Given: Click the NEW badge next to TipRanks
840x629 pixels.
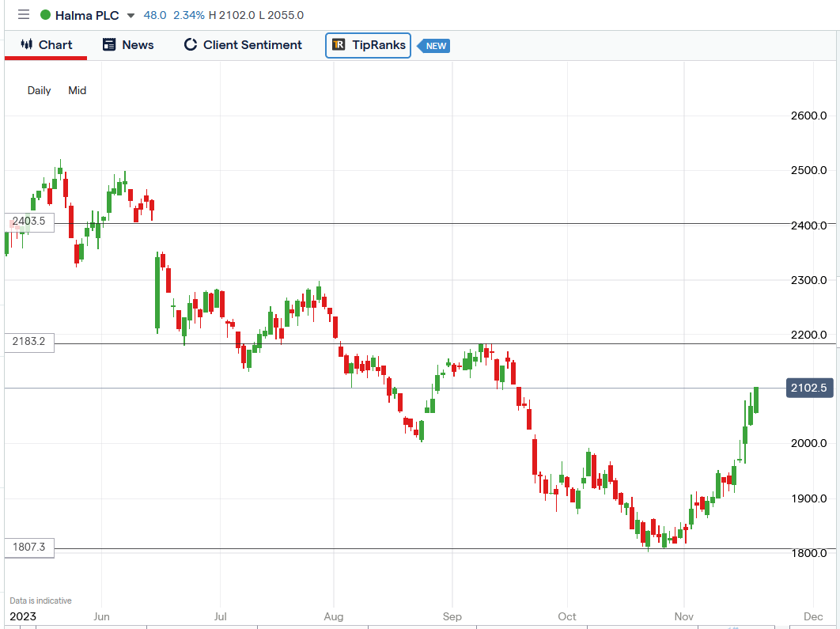Looking at the screenshot, I should (433, 46).
